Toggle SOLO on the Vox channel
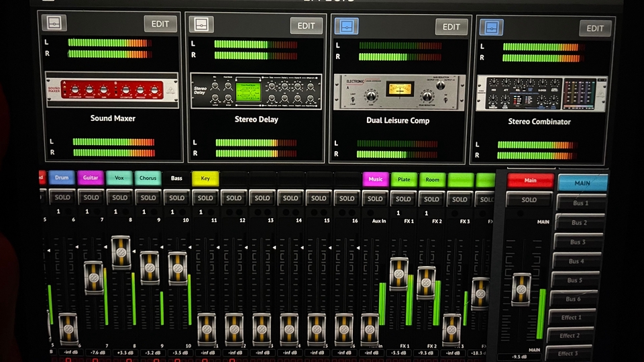The height and width of the screenshot is (362, 644). tap(119, 197)
